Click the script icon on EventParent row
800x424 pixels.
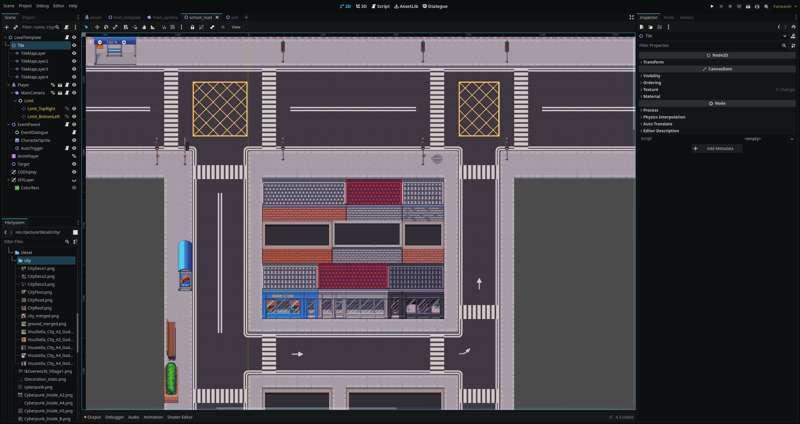pos(67,124)
